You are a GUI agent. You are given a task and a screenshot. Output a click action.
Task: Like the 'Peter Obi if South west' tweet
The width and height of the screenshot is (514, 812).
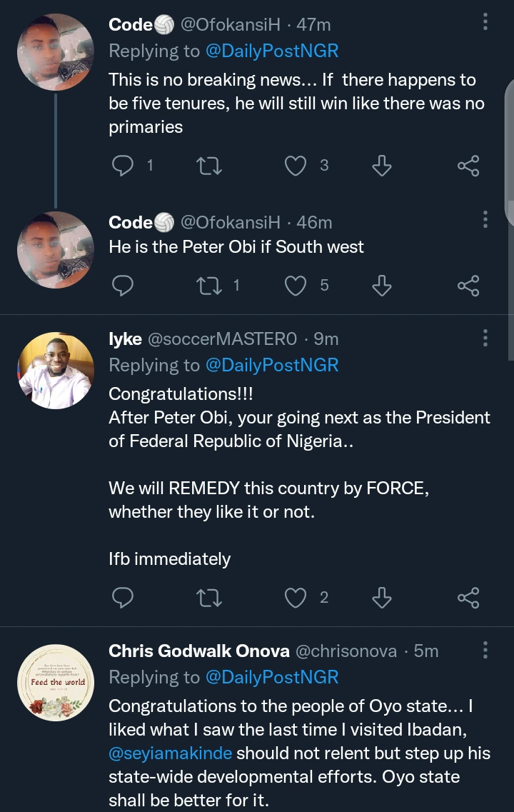pos(296,286)
